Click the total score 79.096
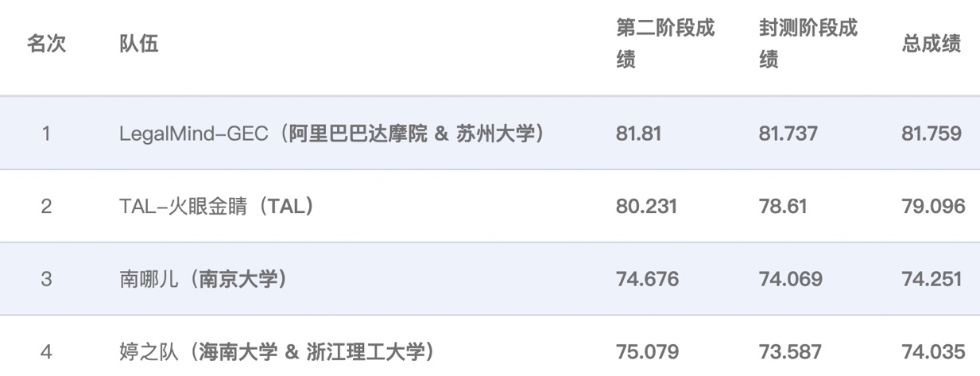Viewport: 980px width, 376px height. (x=933, y=207)
